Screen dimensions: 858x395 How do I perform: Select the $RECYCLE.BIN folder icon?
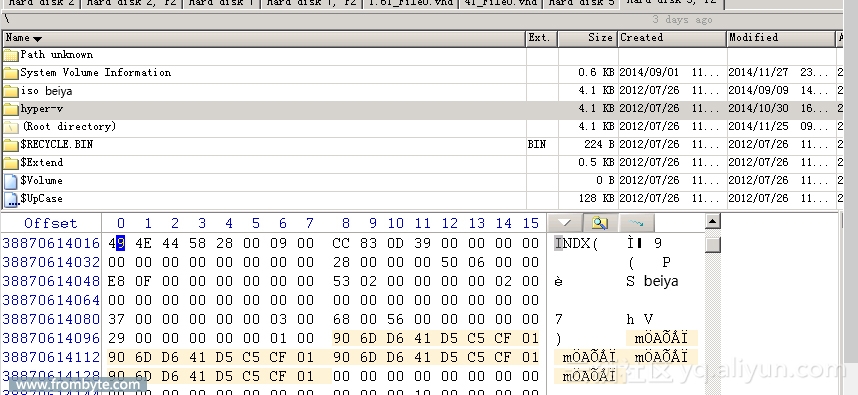[x=10, y=146]
